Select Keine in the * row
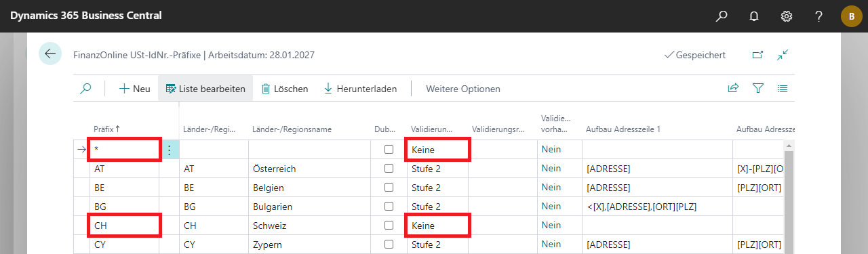The image size is (868, 254). click(437, 150)
